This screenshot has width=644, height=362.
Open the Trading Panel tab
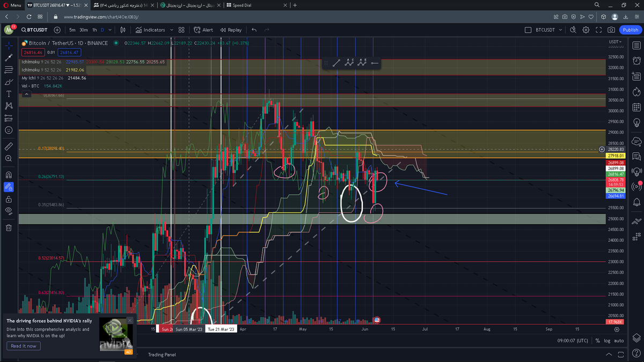coord(162,354)
